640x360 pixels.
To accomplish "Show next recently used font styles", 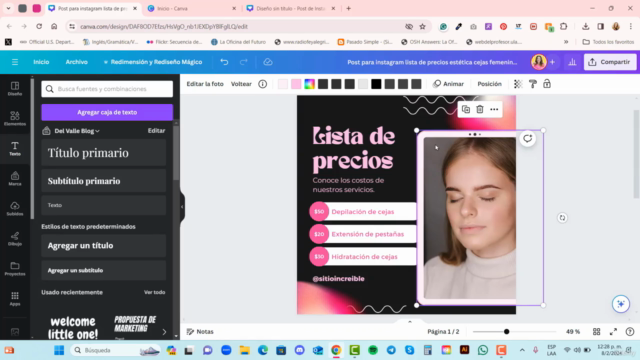I will click(164, 332).
